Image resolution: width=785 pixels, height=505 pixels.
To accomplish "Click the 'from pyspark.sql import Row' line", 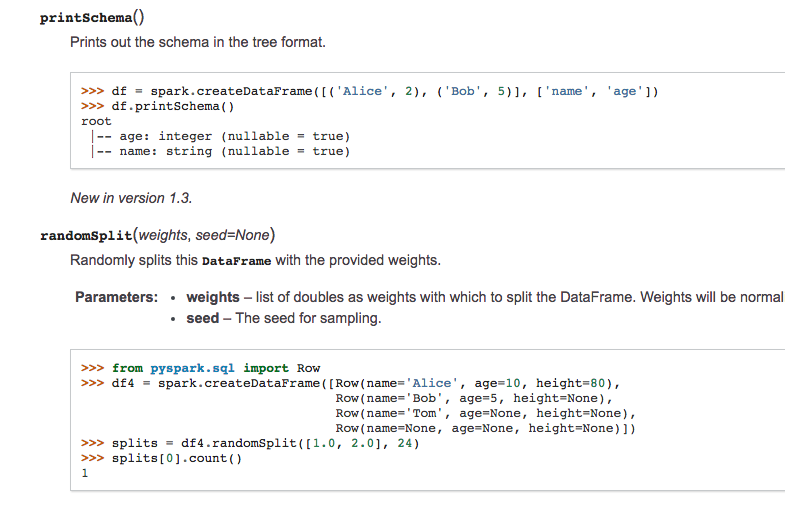I will coord(215,368).
